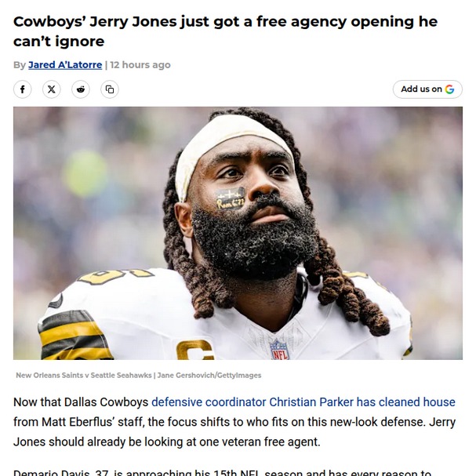
Task: Click the striped gold-and-black jersey sleeve
Action: click(x=73, y=336)
